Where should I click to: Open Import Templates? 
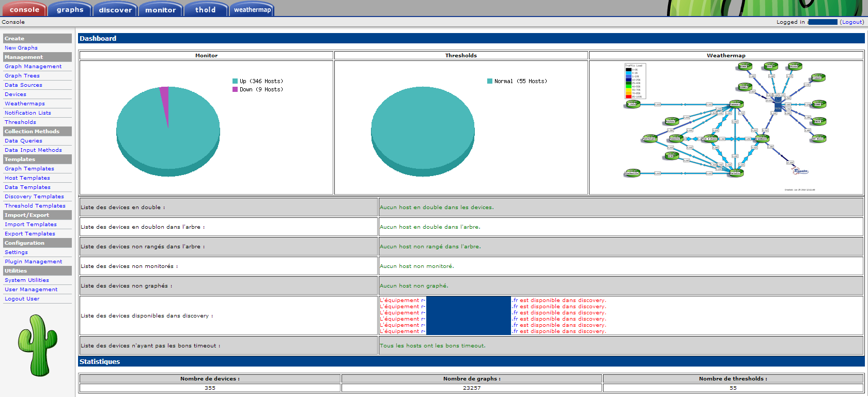(30, 224)
